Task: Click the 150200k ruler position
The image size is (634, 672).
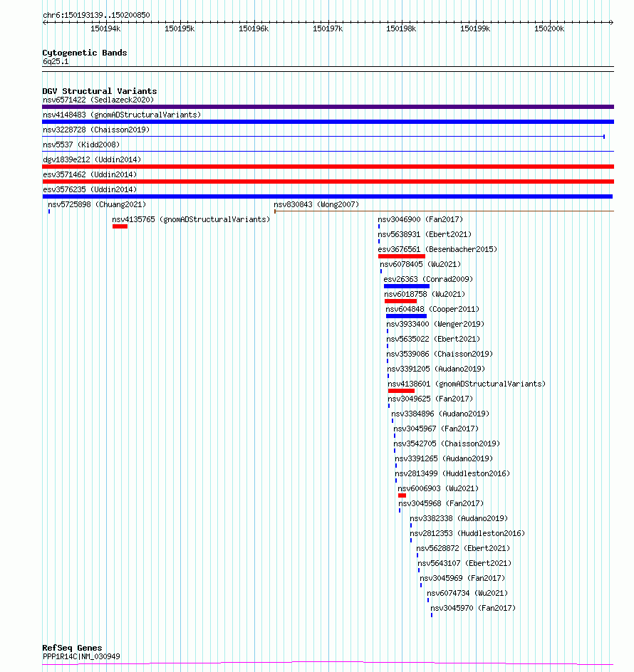Action: coord(549,28)
